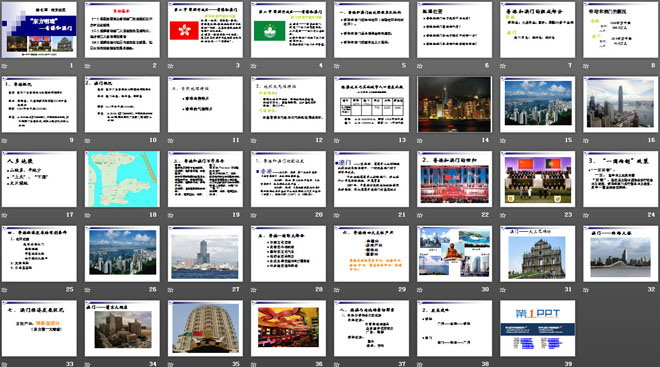Select slide 3 with Hong Kong flag
The image size is (660, 367).
[x=205, y=30]
